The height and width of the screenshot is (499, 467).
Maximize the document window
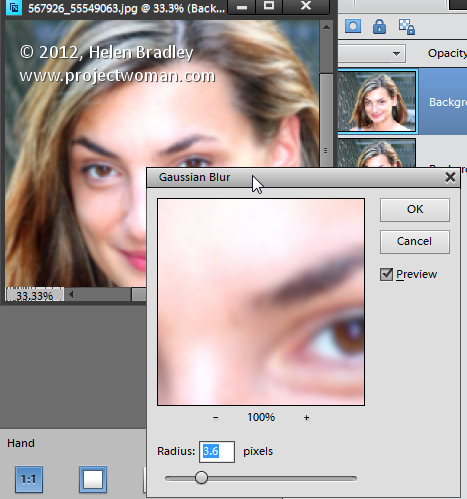coord(269,6)
